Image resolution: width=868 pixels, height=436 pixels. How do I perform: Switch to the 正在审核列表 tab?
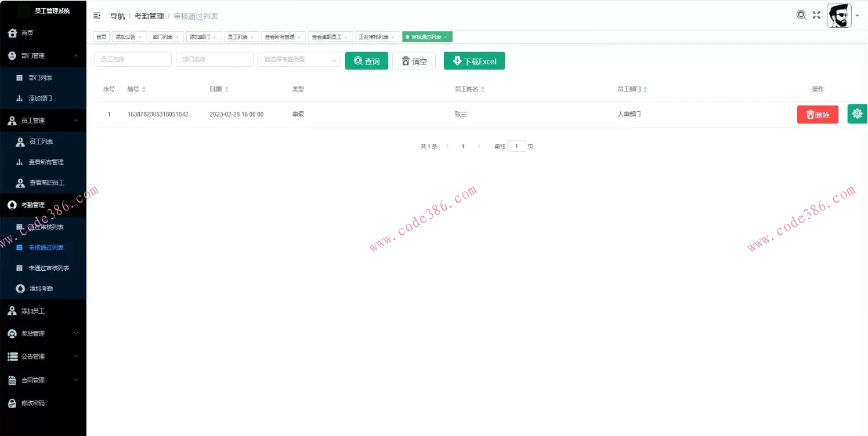pyautogui.click(x=374, y=36)
